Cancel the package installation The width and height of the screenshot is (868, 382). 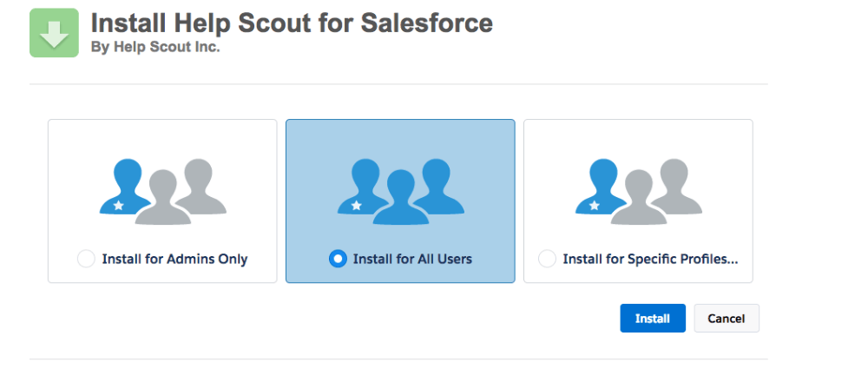click(x=727, y=319)
